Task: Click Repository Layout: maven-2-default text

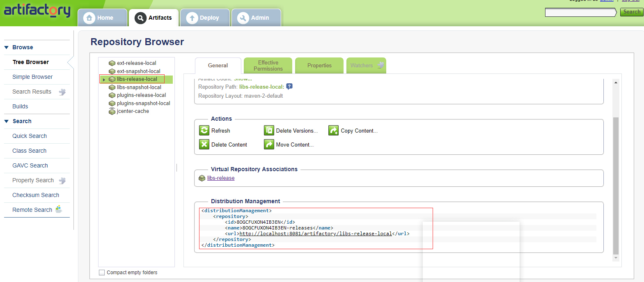Action: (241, 96)
